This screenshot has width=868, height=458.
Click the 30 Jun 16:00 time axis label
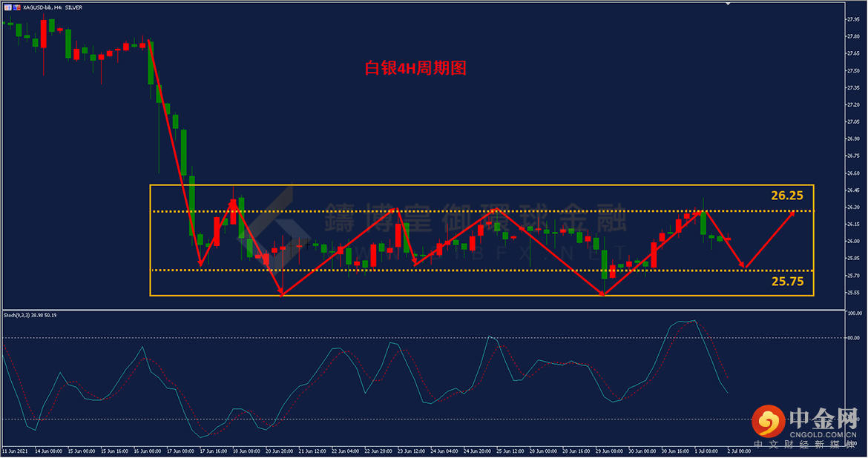675,451
